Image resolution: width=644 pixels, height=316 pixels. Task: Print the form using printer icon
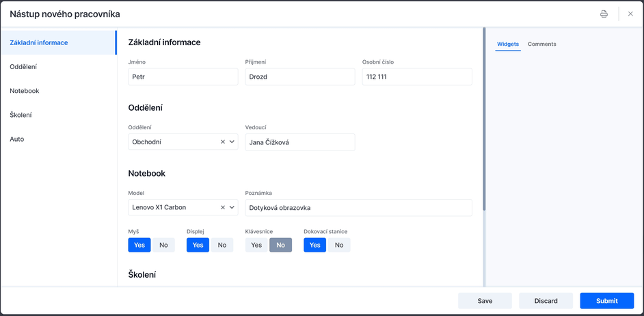coord(604,14)
